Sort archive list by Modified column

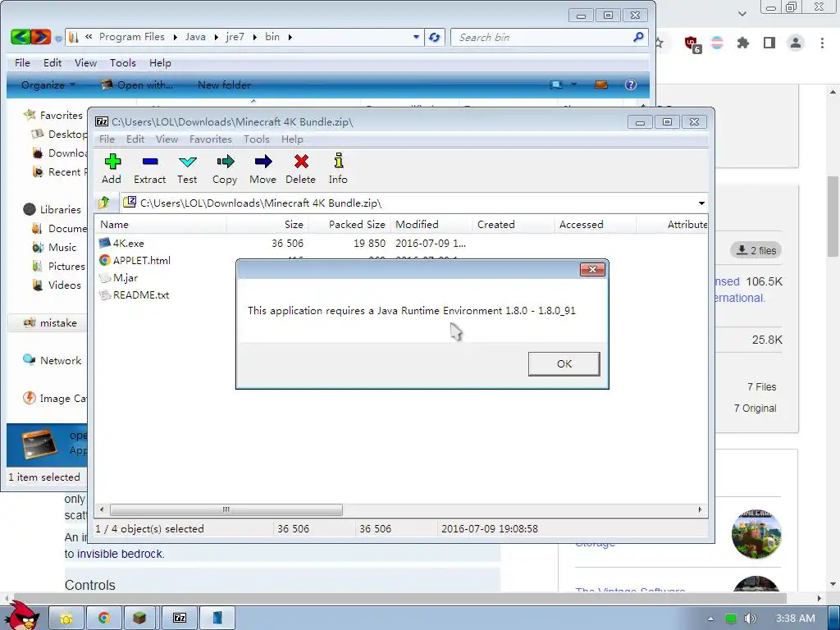click(x=431, y=225)
